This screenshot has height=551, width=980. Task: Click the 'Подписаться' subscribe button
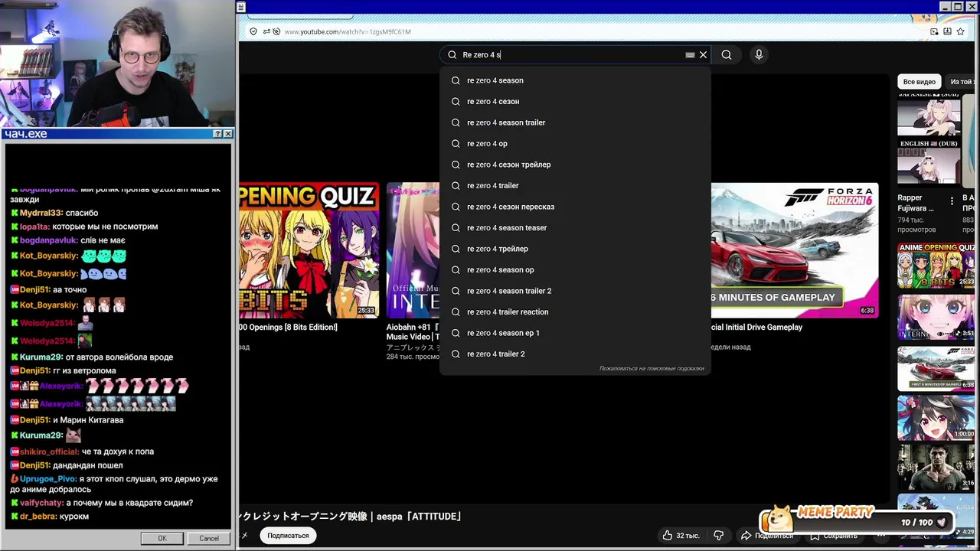pyautogui.click(x=288, y=536)
